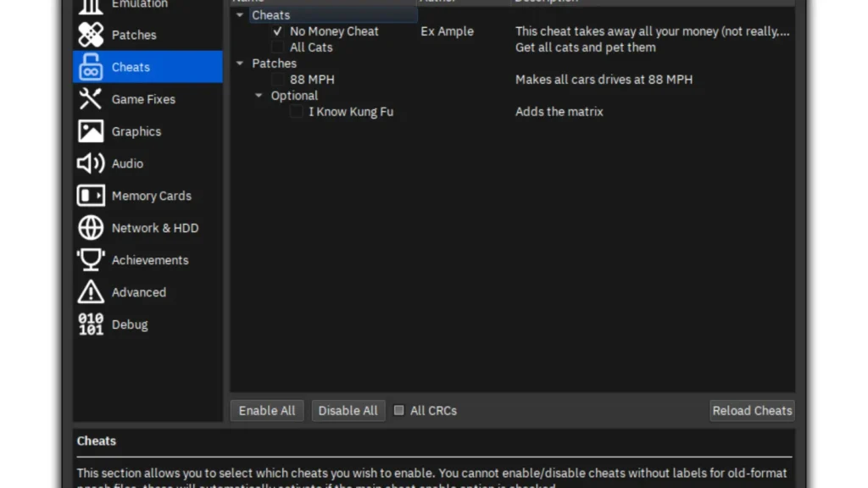Image resolution: width=868 pixels, height=488 pixels.
Task: Click 'Makes all cars drives at 88 MPH' description
Action: point(604,80)
